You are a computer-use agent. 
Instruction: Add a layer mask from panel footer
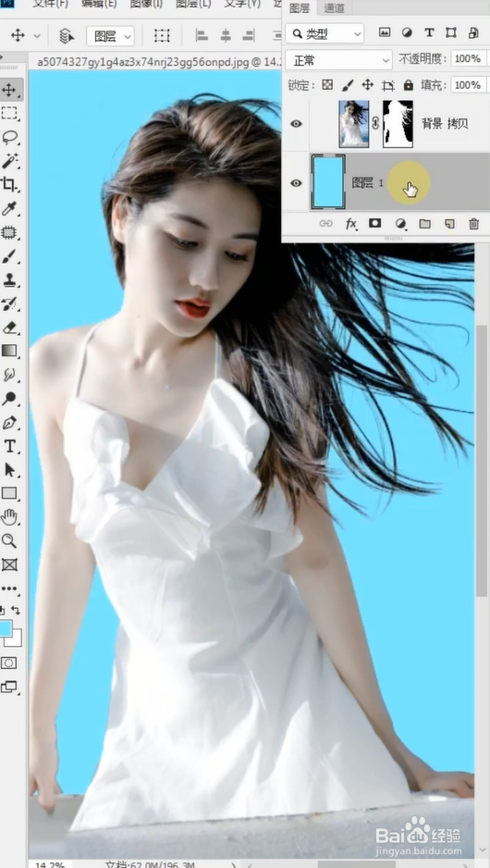coord(375,223)
